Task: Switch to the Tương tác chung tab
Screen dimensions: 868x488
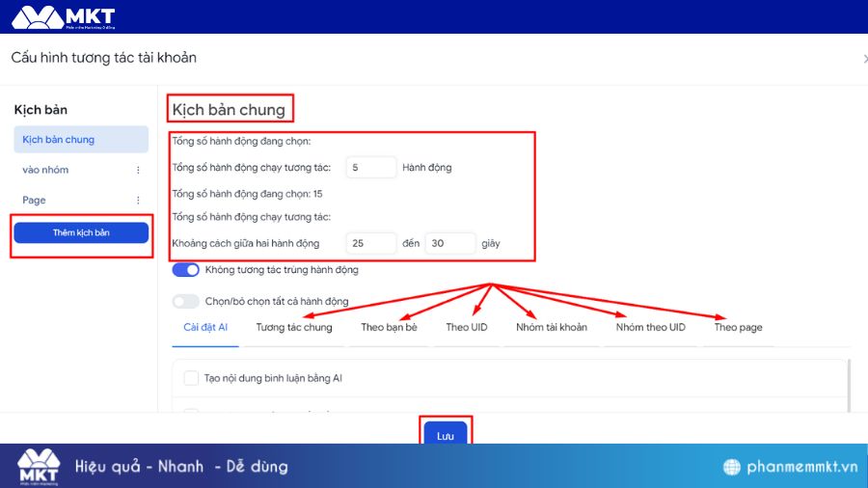Action: pos(294,327)
